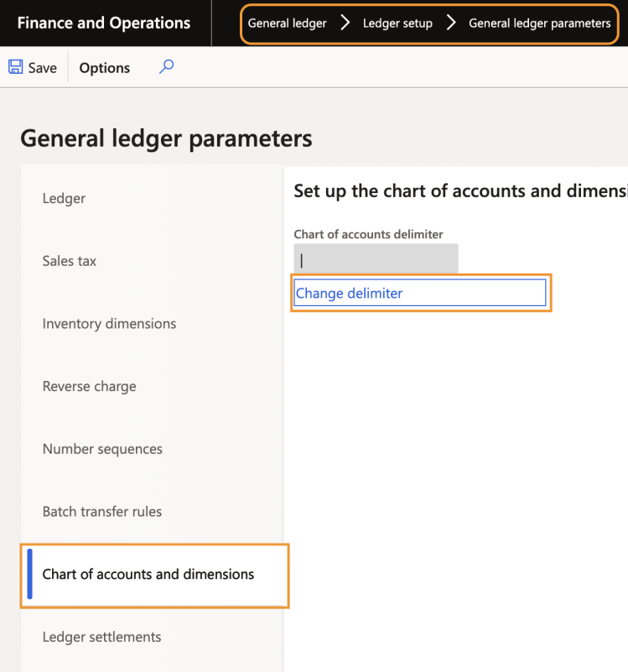
Task: Click inside the Chart of accounts delimiter field
Action: [x=376, y=258]
